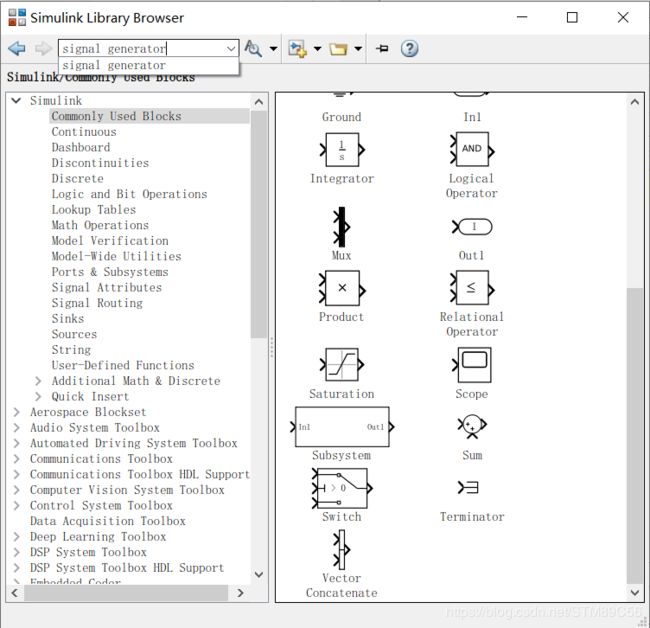Select the Scope block icon

472,365
